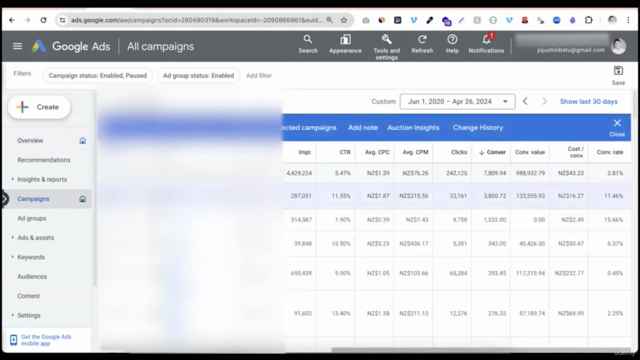
Task: Open browser extensions puzzle icon
Action: click(589, 20)
